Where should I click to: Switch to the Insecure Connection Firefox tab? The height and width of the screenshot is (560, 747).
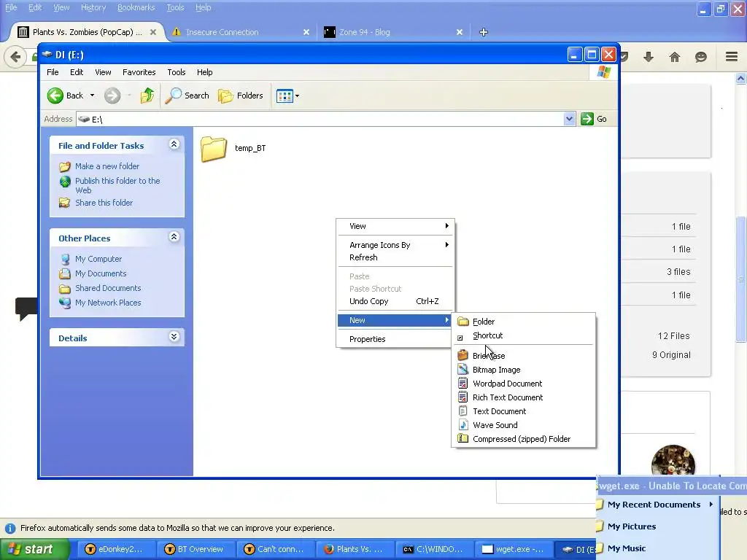click(222, 32)
